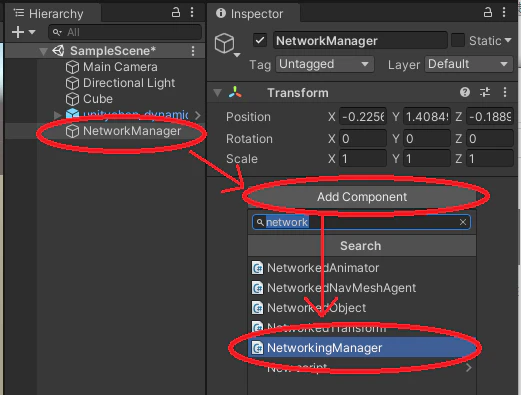The width and height of the screenshot is (521, 395).
Task: Toggle the Hierarchy panel lock icon
Action: tap(176, 13)
